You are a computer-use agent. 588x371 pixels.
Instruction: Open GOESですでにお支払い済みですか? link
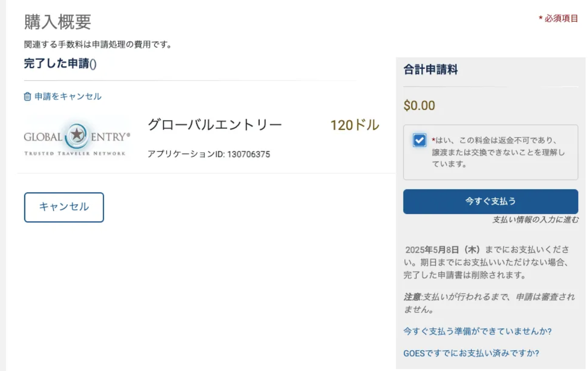click(471, 353)
